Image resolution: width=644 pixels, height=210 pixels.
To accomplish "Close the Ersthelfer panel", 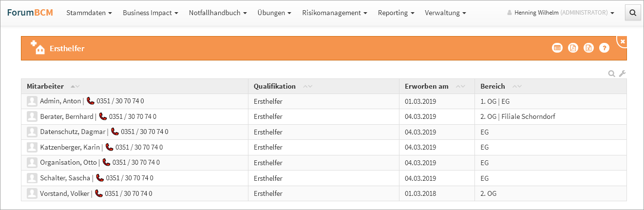I will pyautogui.click(x=623, y=41).
